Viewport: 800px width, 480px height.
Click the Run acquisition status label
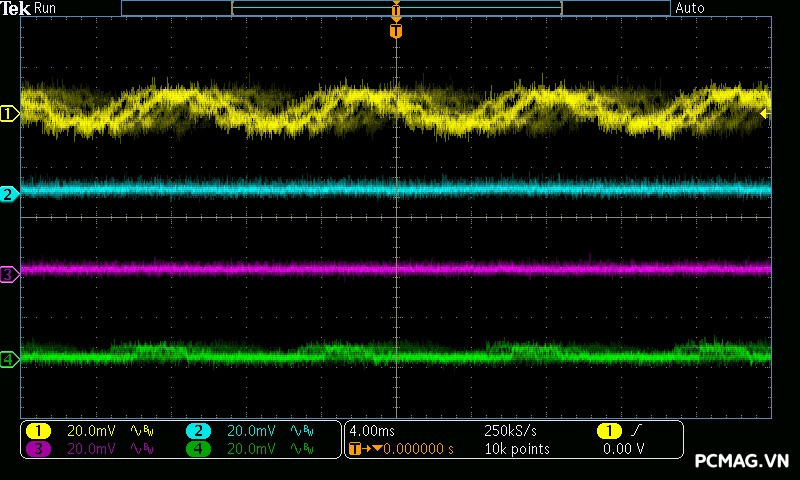[x=46, y=8]
